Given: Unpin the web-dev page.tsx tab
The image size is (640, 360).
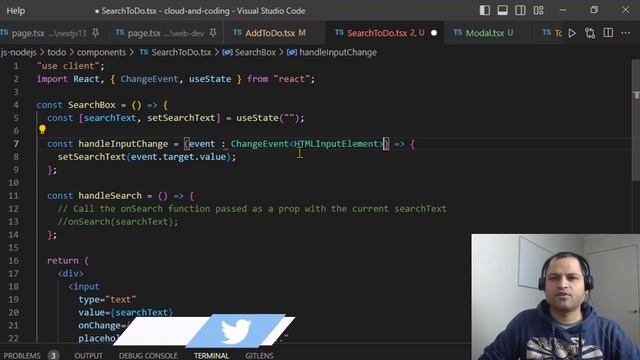Looking at the screenshot, I should (213, 33).
